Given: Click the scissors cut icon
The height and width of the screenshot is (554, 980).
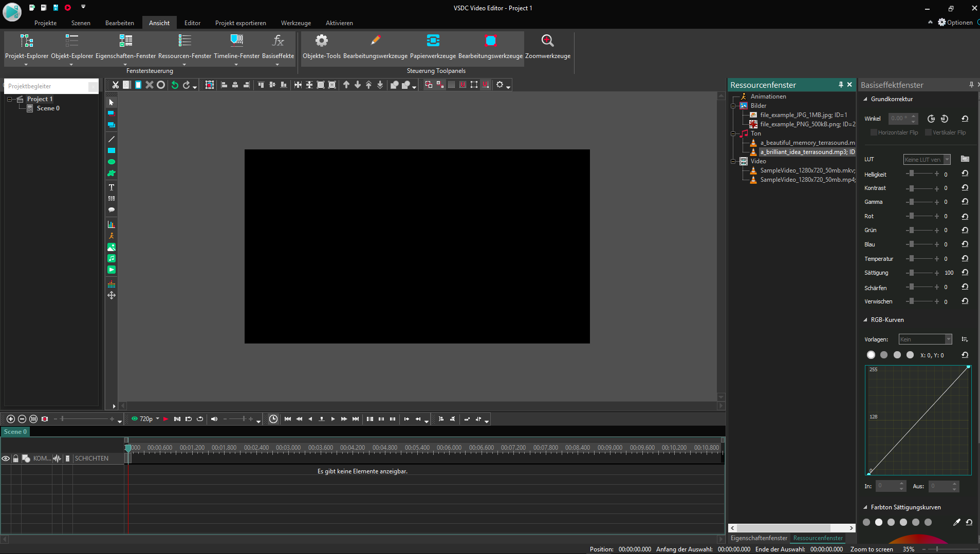Looking at the screenshot, I should point(116,85).
